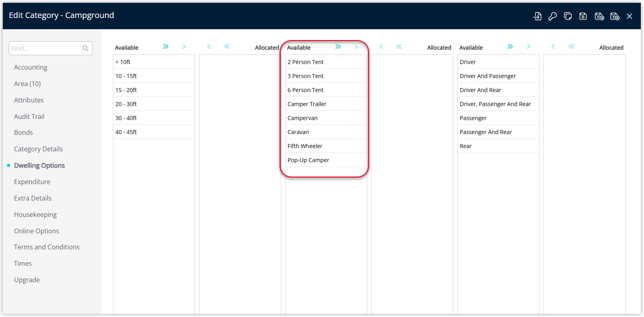Image resolution: width=644 pixels, height=317 pixels.
Task: Select the '30 - 40ft' size option
Action: 154,118
